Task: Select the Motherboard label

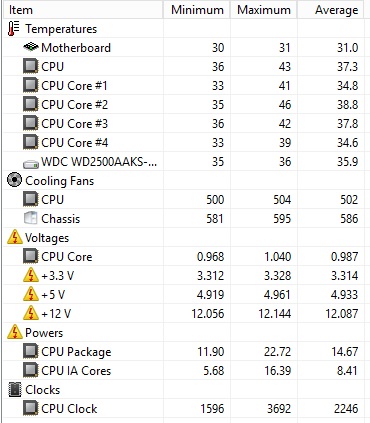Action: click(x=76, y=48)
